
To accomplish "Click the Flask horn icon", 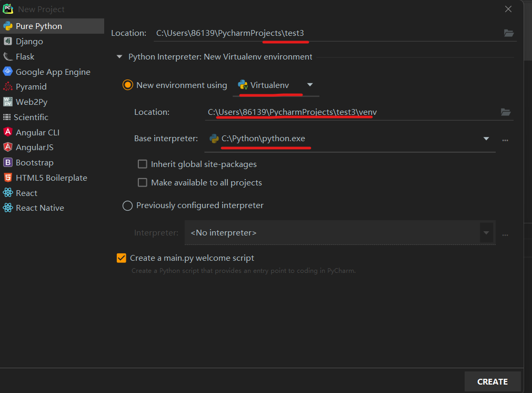I will (8, 56).
